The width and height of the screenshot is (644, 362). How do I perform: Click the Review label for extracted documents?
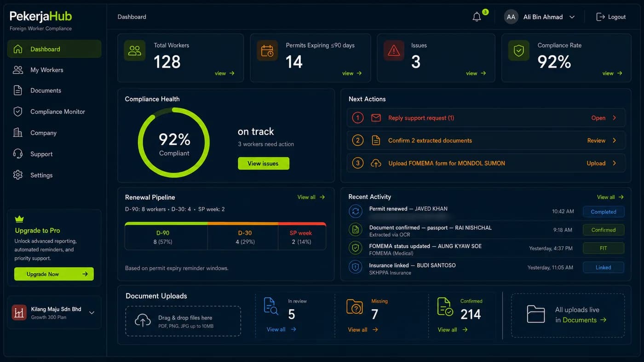[596, 141]
